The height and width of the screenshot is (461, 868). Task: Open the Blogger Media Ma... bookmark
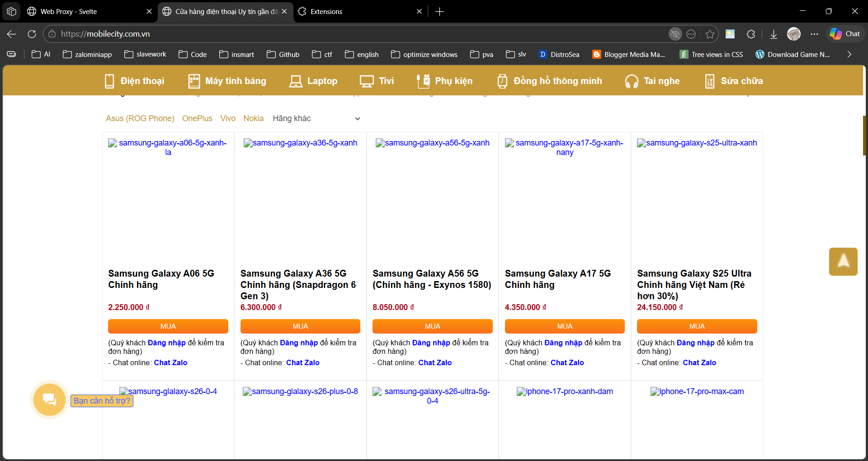coord(628,54)
